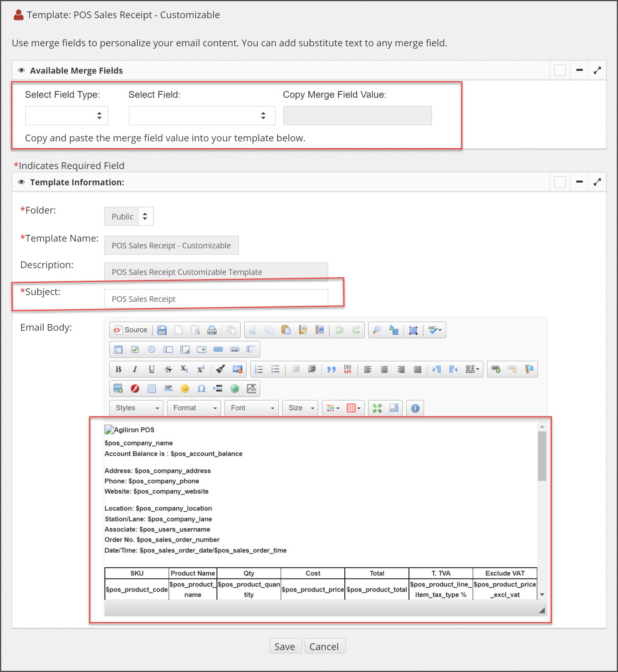Click Paste as plain text icon
This screenshot has height=672, width=618.
[303, 330]
